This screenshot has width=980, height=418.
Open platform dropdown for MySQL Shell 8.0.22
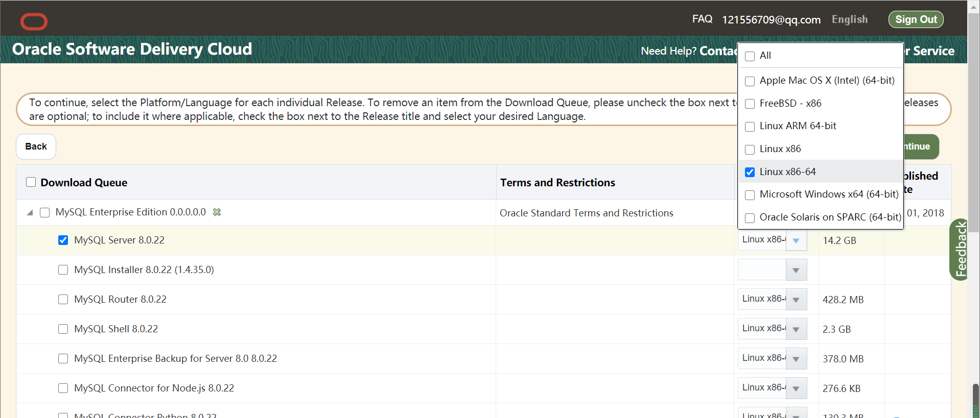[796, 329]
